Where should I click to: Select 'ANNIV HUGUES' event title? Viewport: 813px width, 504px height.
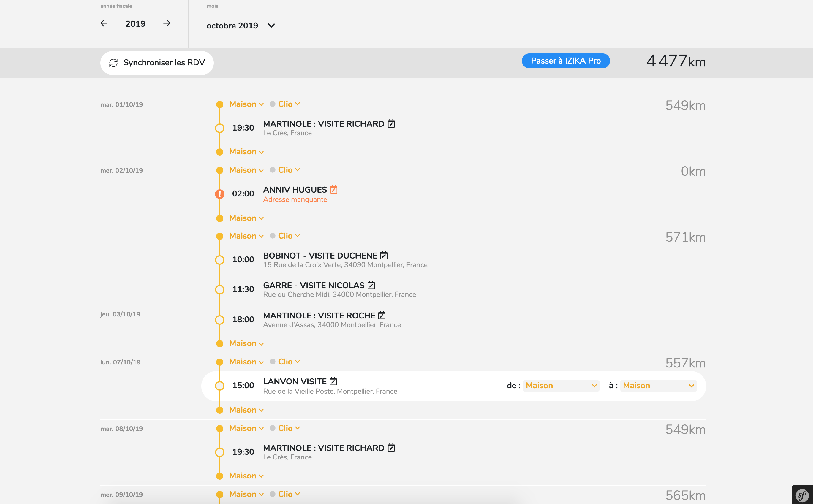(295, 190)
